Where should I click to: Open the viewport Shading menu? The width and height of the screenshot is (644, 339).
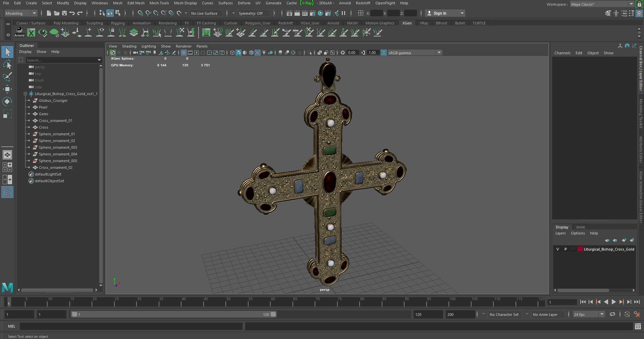pos(129,46)
